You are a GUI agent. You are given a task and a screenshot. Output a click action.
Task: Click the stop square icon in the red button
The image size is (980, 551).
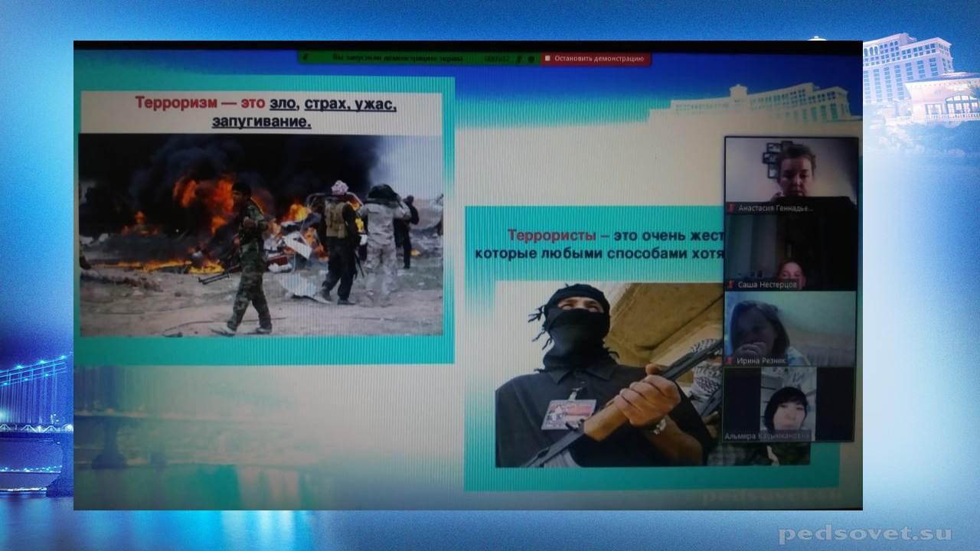(x=547, y=58)
